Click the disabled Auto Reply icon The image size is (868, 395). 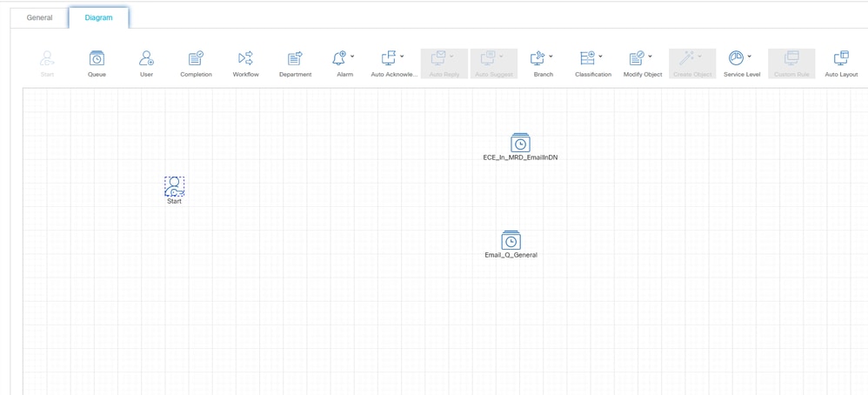tap(438, 57)
